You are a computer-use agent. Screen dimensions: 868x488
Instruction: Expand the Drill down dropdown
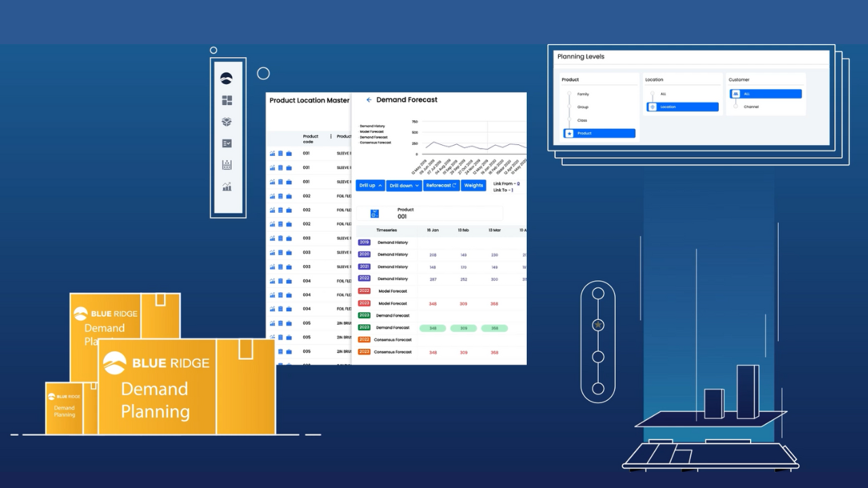(404, 186)
